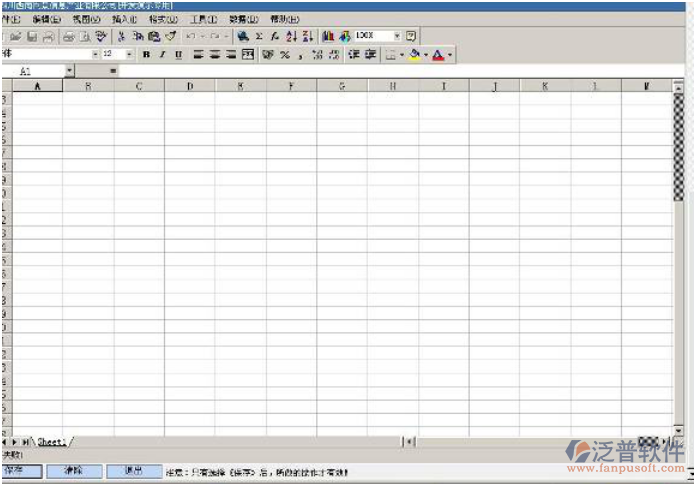
Task: Open the zoom 100% dropdown
Action: coord(397,36)
